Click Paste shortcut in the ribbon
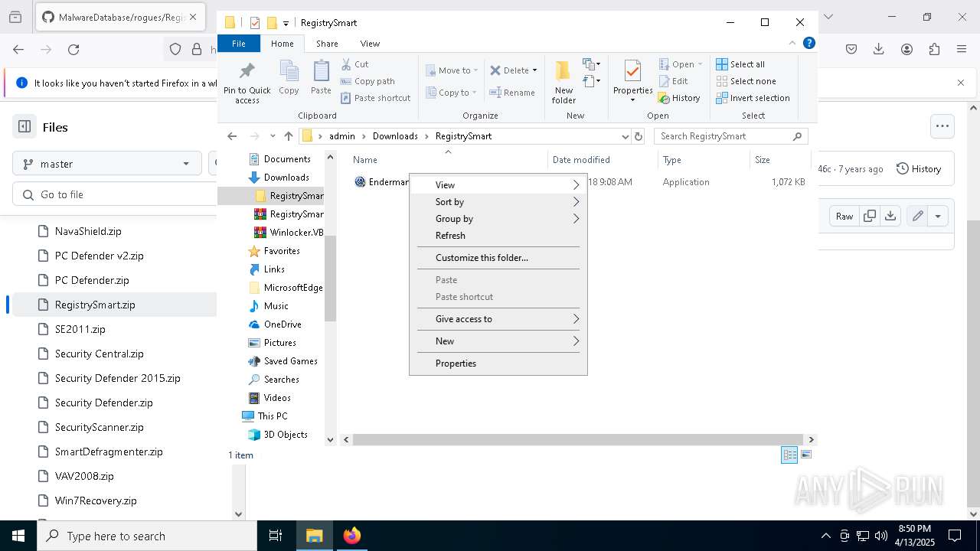 pyautogui.click(x=375, y=98)
